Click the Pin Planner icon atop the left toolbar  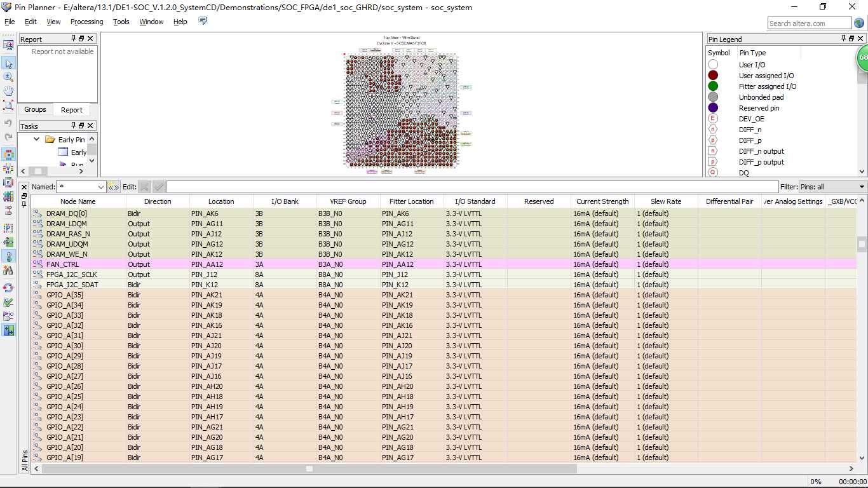pos(8,46)
